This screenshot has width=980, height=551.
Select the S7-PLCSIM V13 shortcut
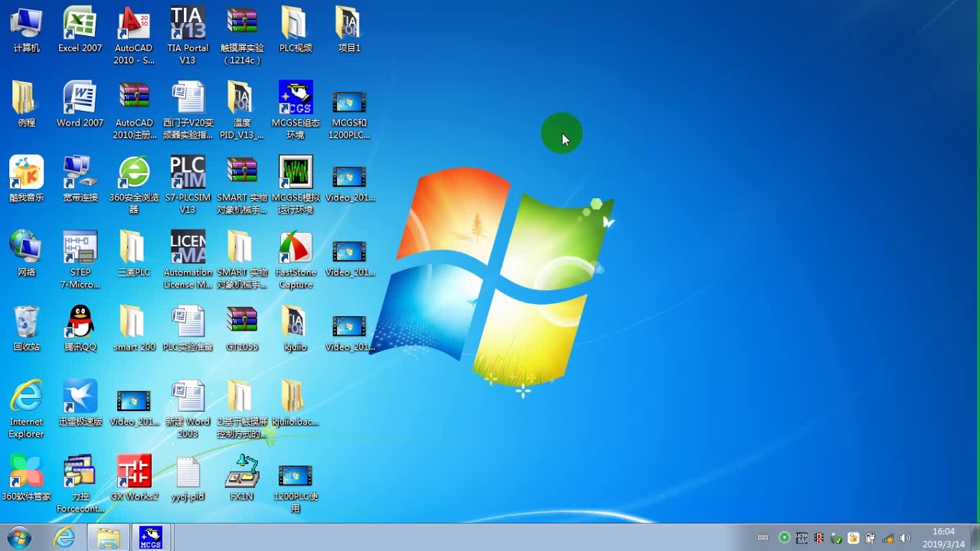click(x=188, y=186)
